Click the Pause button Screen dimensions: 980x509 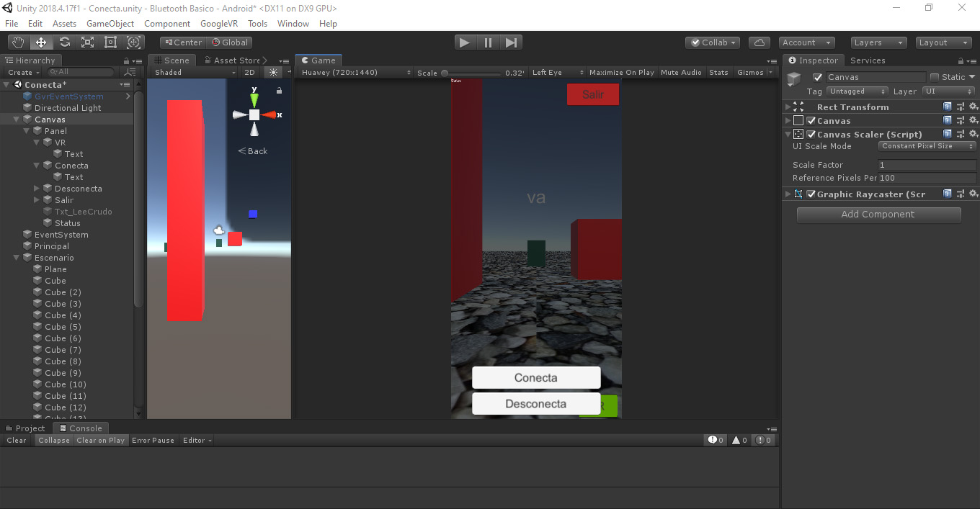point(488,42)
